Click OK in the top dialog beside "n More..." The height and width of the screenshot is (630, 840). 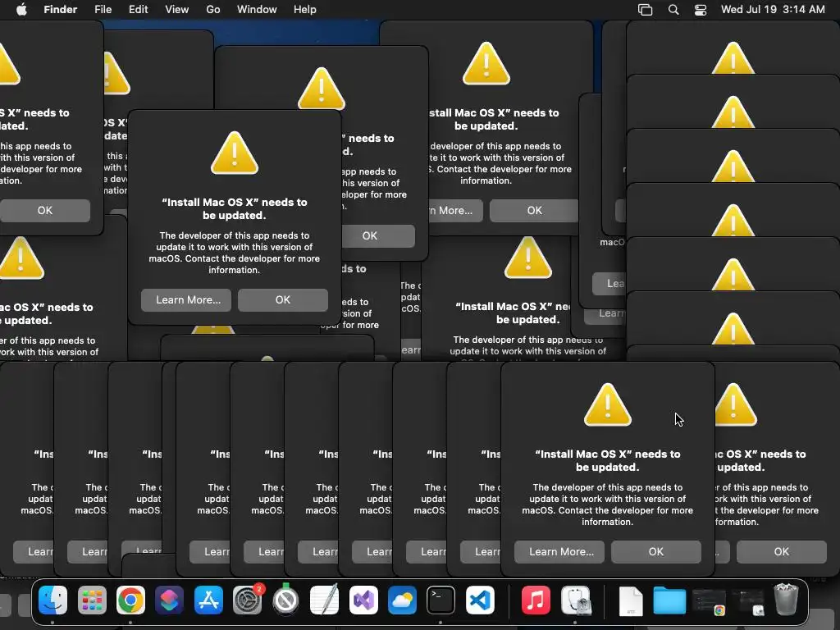(534, 211)
